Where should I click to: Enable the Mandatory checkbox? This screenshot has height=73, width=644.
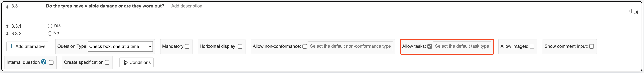tap(187, 46)
